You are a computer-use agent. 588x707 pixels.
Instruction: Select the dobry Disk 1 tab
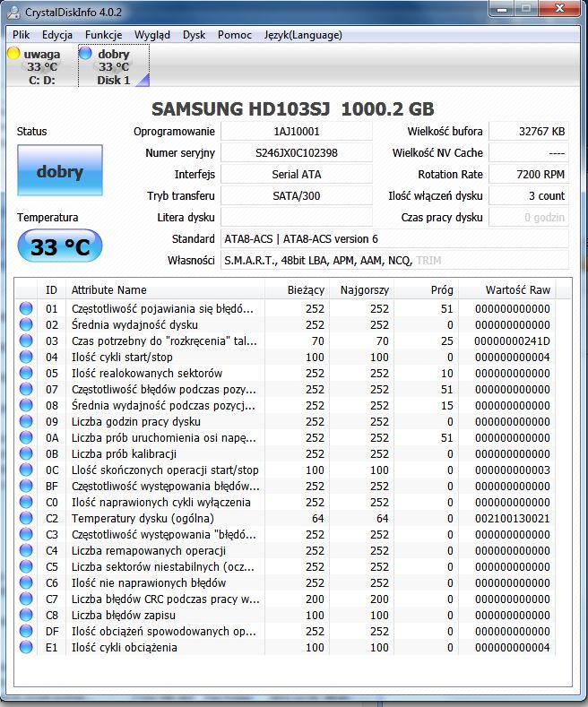point(114,66)
